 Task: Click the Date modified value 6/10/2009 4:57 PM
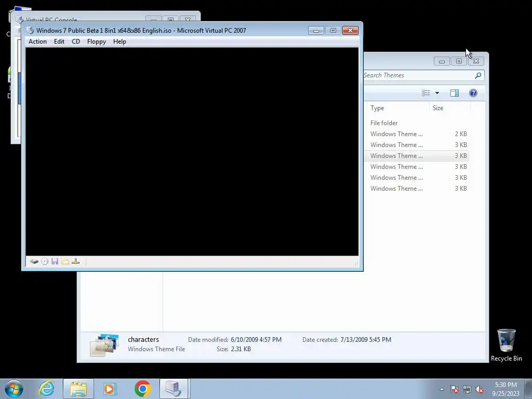256,340
